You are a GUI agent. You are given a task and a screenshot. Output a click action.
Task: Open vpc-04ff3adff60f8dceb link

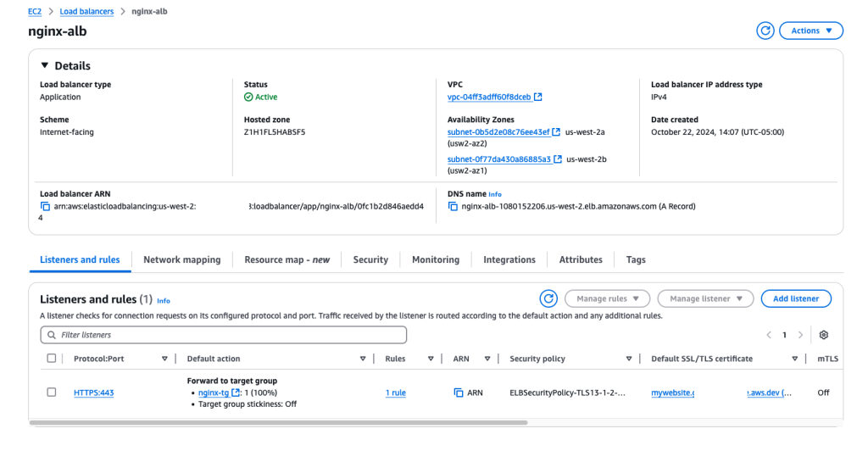(489, 97)
